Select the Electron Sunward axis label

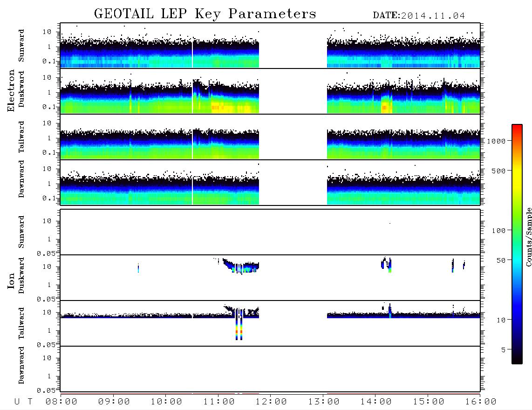(21, 46)
